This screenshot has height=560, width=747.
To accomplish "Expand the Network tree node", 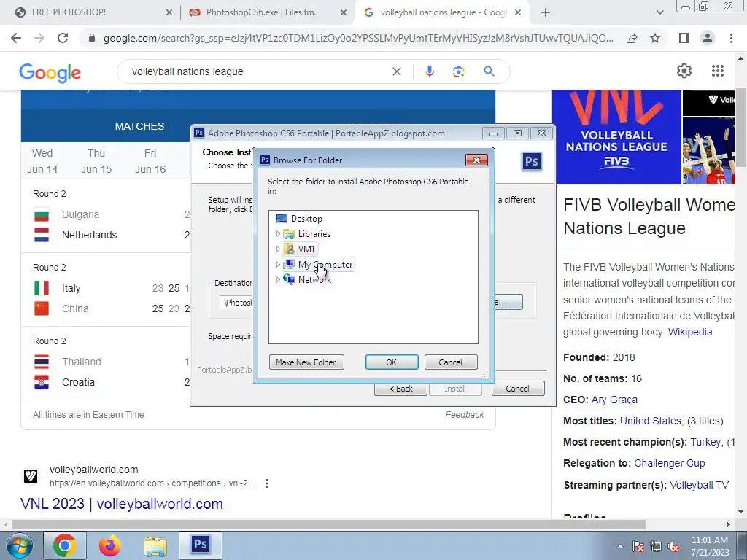I will [x=278, y=279].
